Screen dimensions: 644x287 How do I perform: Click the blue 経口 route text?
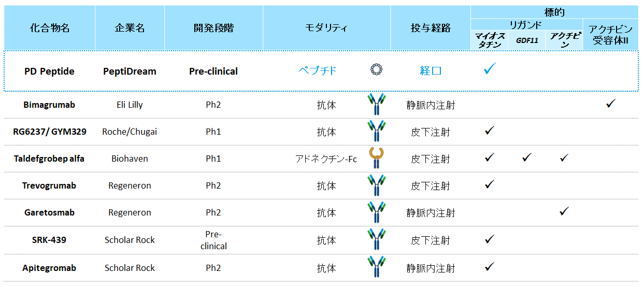[431, 70]
